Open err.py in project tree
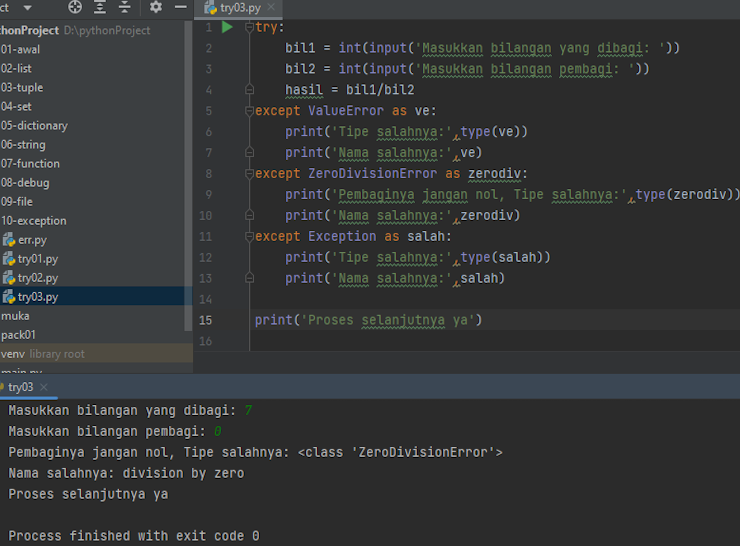The height and width of the screenshot is (546, 740). pyautogui.click(x=32, y=240)
